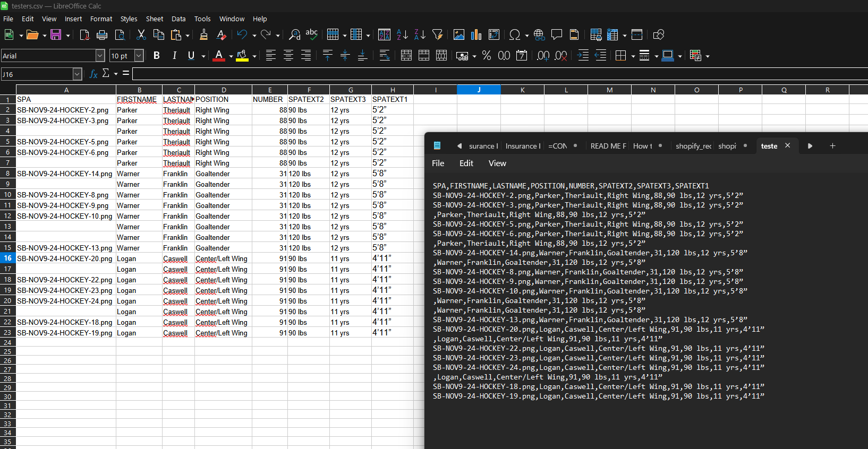The height and width of the screenshot is (449, 868).
Task: Click the AutoFilter funnel icon
Action: (x=438, y=35)
